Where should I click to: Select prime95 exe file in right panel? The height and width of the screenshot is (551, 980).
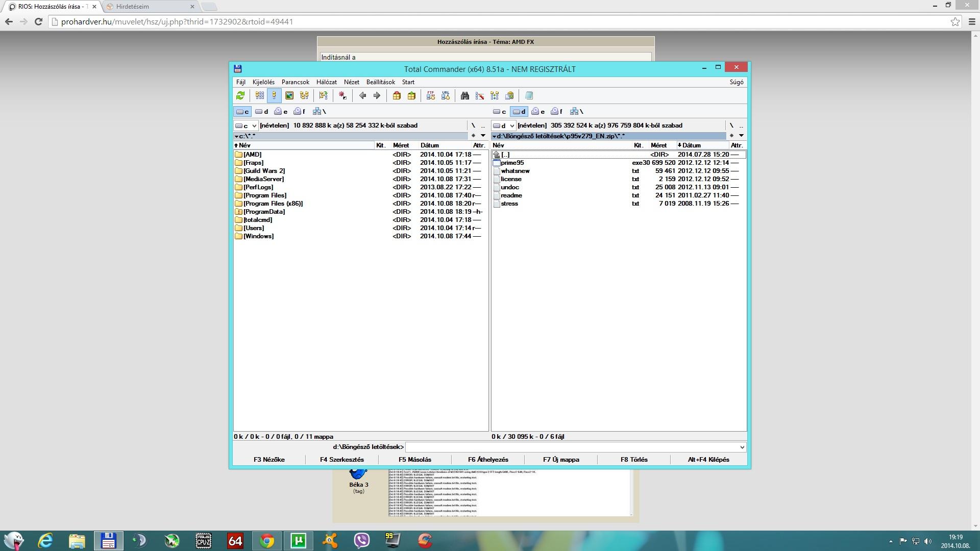click(619, 163)
